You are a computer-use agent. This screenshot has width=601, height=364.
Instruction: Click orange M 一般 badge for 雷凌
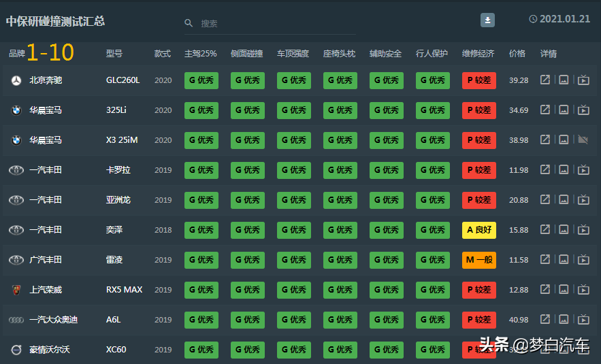click(x=479, y=260)
